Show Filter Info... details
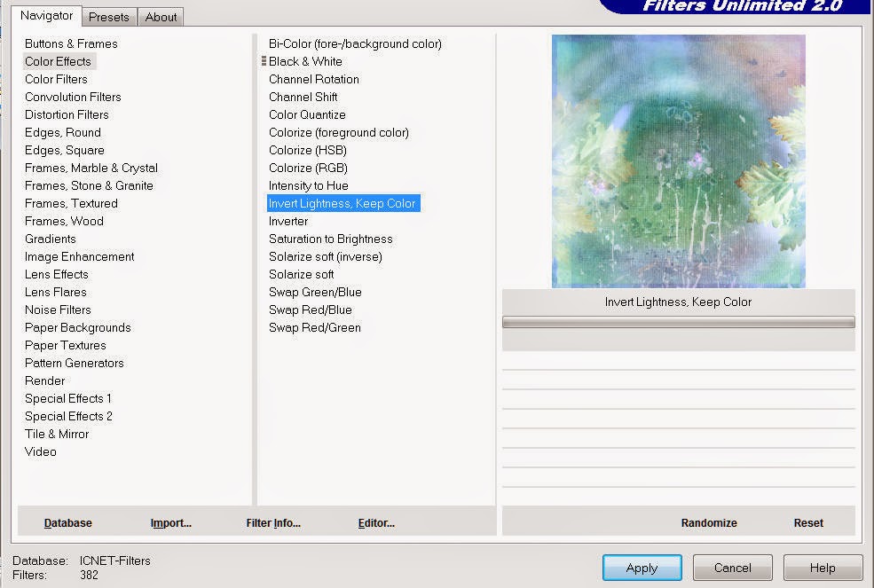 [273, 522]
